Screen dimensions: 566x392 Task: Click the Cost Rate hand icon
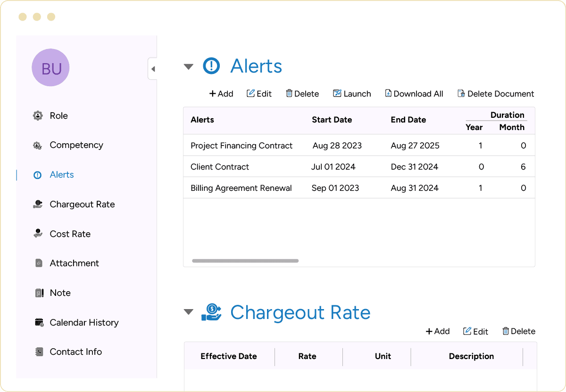[38, 234]
